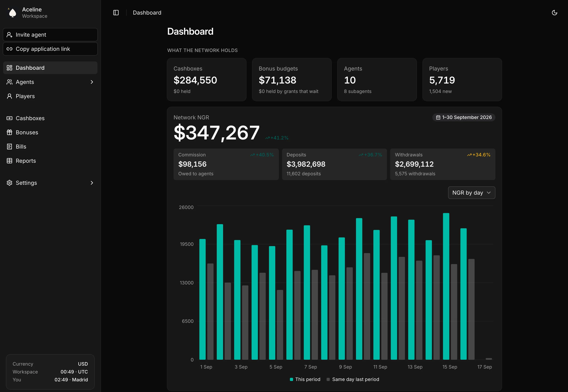Screen dimensions: 568x392
Task: Click the Network NGR $347,267 value
Action: [x=217, y=133]
